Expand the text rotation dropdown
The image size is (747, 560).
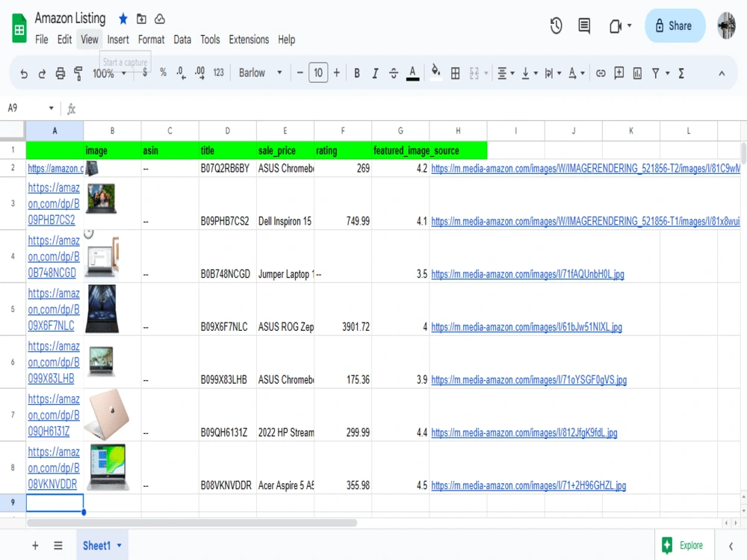[583, 73]
